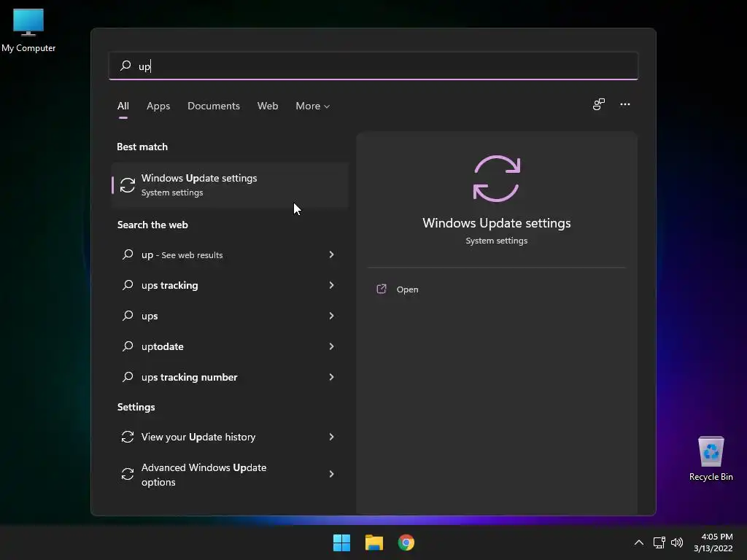Click the Windows Start button on taskbar

click(341, 542)
